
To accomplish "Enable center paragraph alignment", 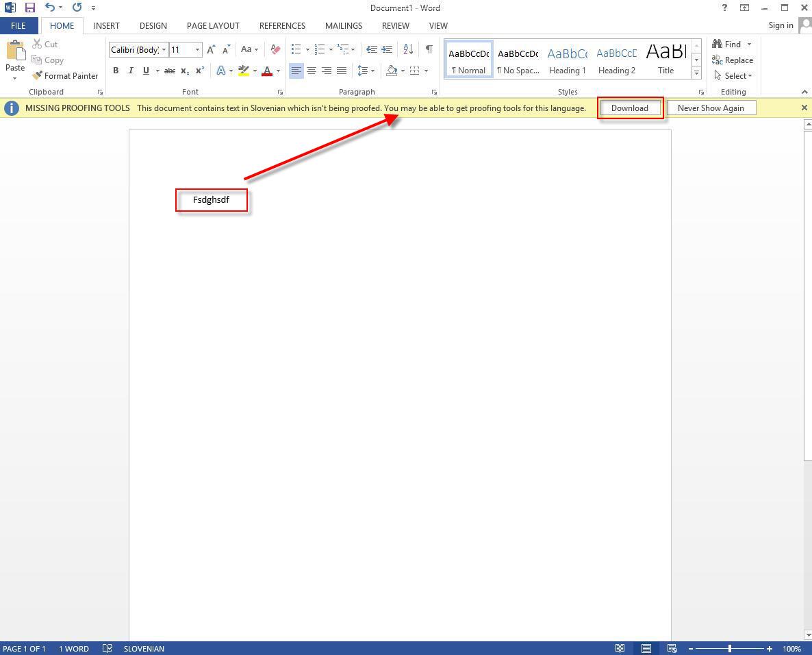I will [x=312, y=71].
